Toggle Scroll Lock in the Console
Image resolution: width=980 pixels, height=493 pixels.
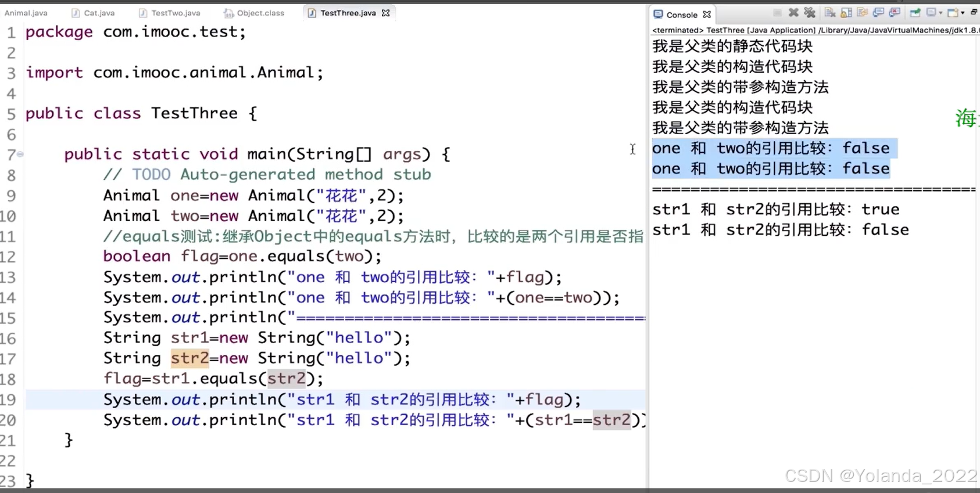pyautogui.click(x=846, y=12)
